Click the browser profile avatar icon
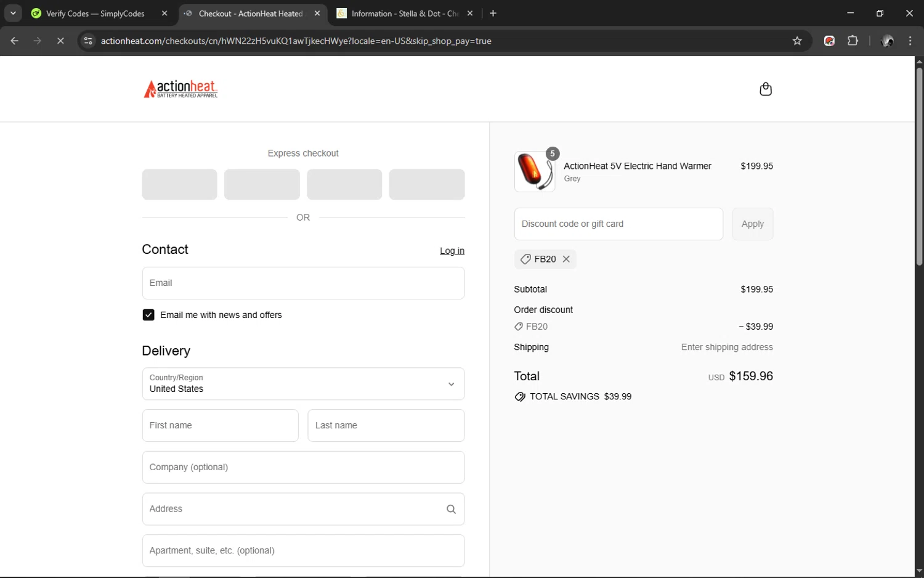 coord(888,41)
